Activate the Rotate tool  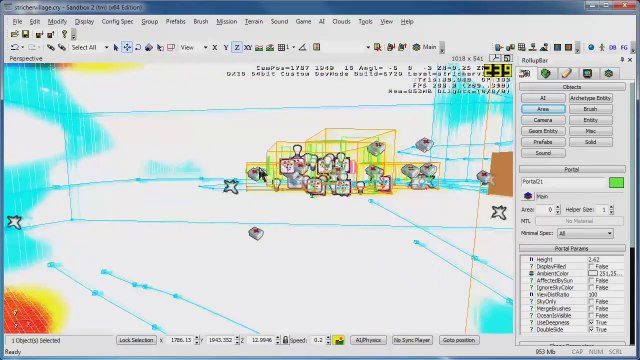click(x=138, y=48)
